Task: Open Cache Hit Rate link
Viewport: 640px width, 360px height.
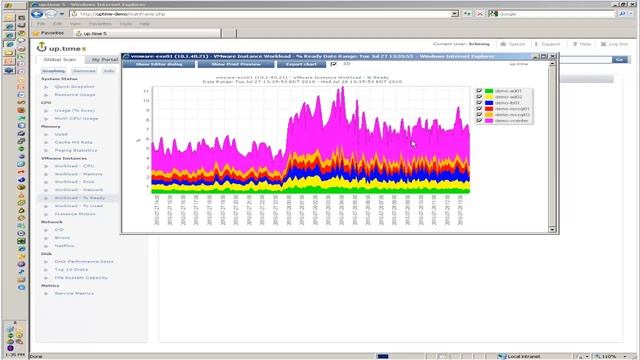Action: [x=73, y=142]
